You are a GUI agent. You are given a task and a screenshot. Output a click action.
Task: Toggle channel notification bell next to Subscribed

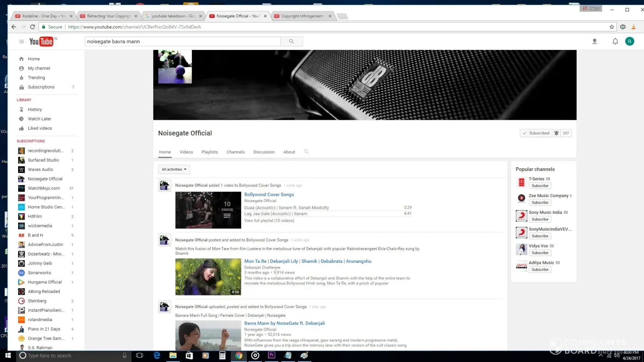coord(556,133)
